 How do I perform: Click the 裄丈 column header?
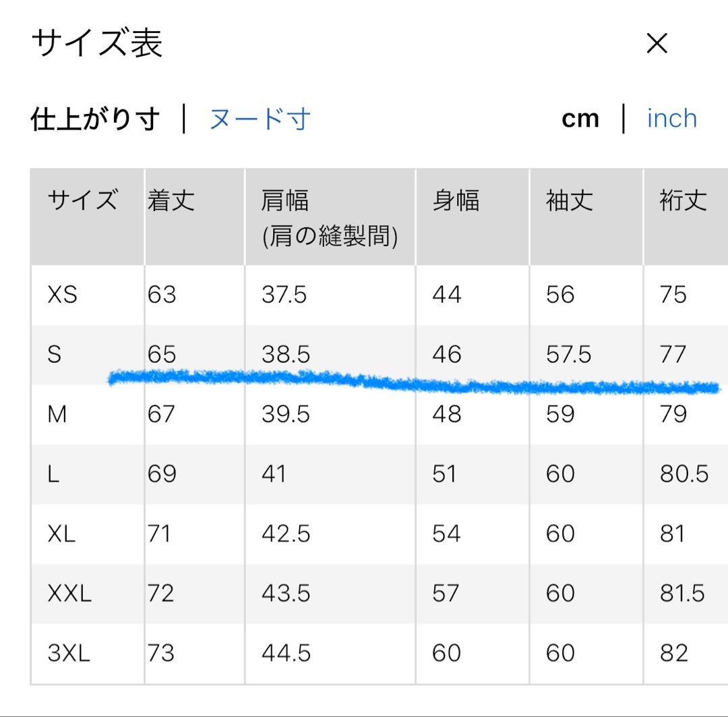click(x=683, y=200)
